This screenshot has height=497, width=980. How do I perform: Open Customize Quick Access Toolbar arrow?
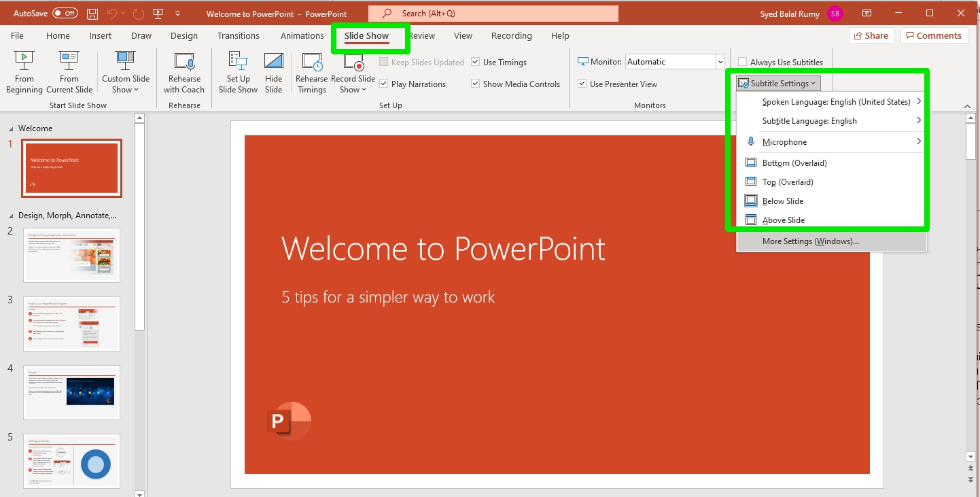[177, 14]
